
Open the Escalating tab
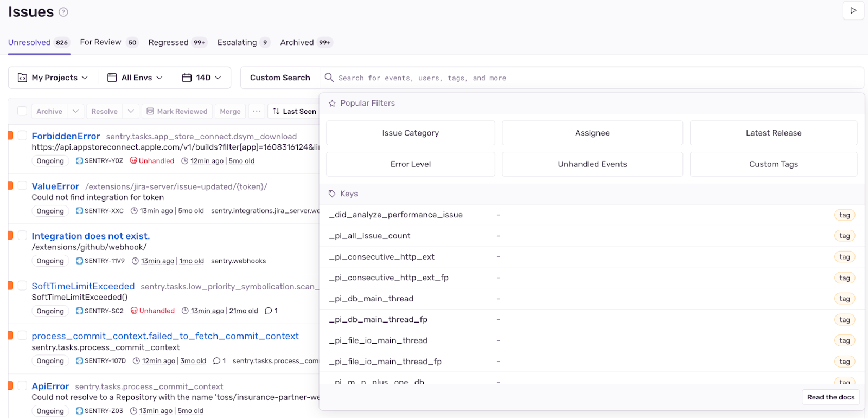244,42
